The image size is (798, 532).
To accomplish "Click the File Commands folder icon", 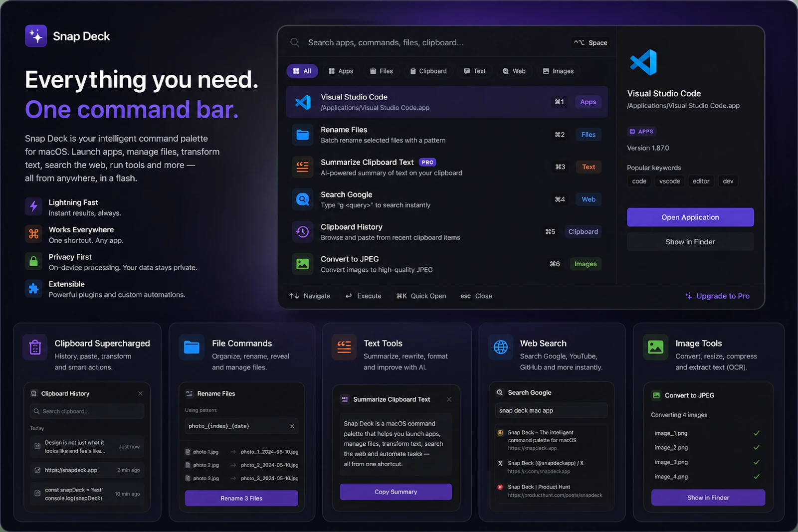I will point(192,347).
